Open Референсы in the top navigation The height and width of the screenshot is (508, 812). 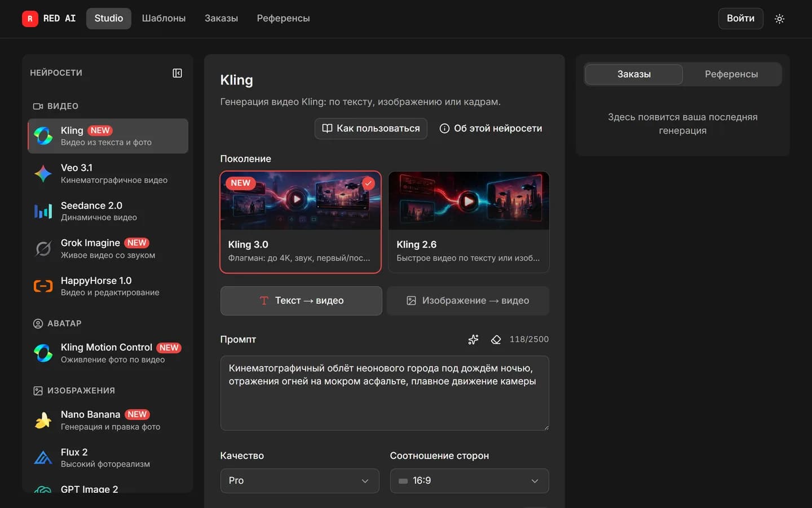coord(283,19)
